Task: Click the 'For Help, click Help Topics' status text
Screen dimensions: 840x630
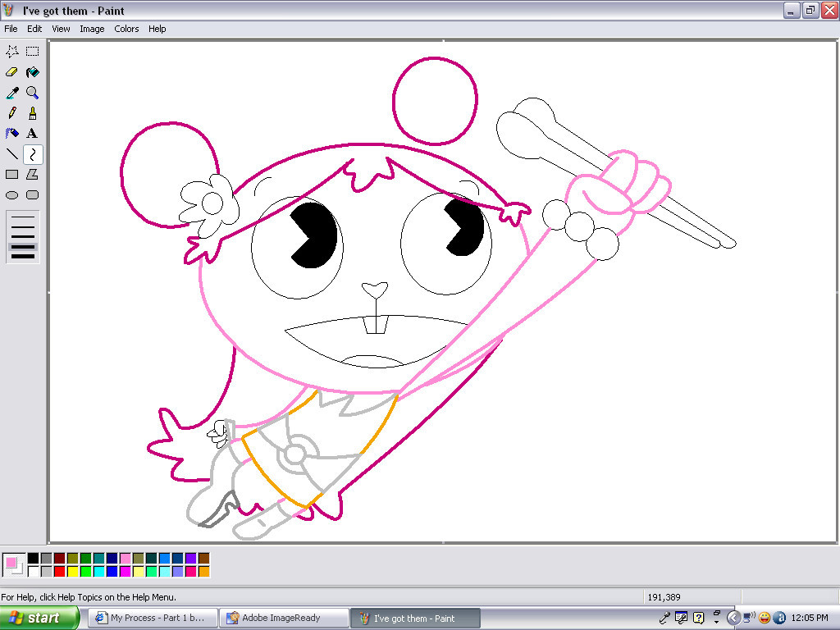Action: pyautogui.click(x=89, y=597)
